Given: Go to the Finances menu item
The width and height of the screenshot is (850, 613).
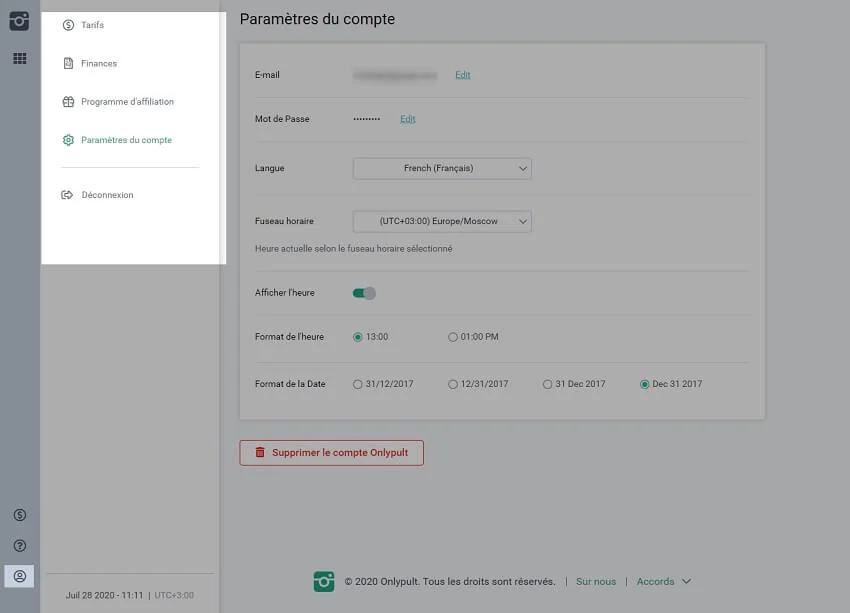Looking at the screenshot, I should click(x=98, y=64).
